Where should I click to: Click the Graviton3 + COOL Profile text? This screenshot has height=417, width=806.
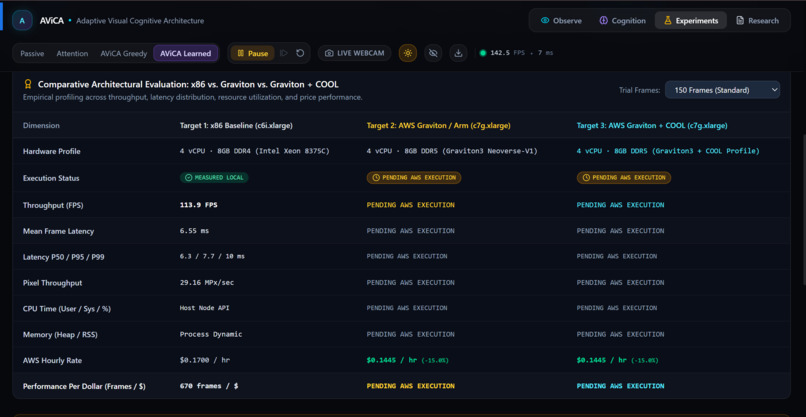click(668, 151)
